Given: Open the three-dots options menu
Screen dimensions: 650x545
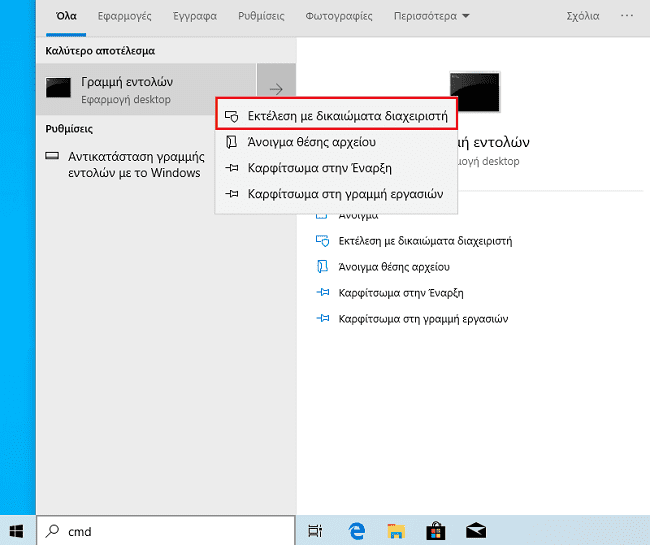Looking at the screenshot, I should 626,16.
